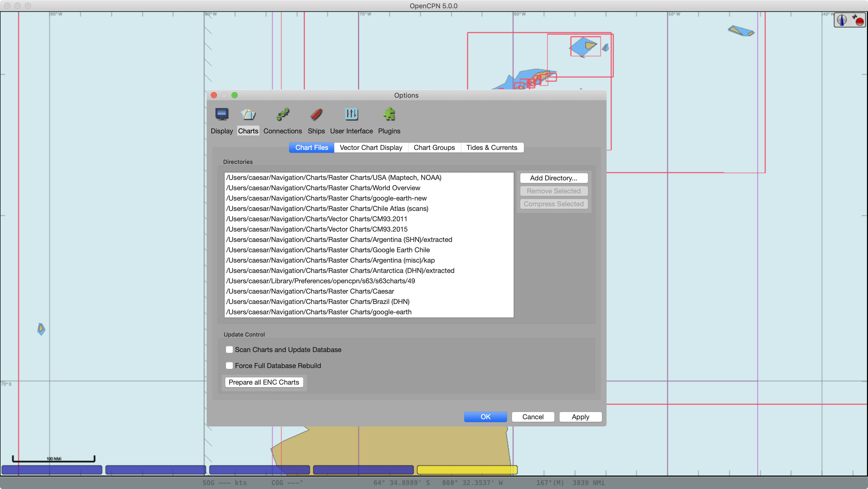Image resolution: width=868 pixels, height=489 pixels.
Task: Click the Cancel button
Action: click(x=533, y=417)
